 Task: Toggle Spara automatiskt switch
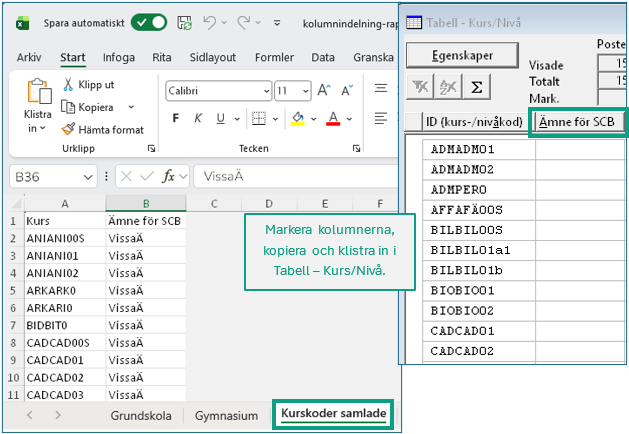[x=149, y=22]
